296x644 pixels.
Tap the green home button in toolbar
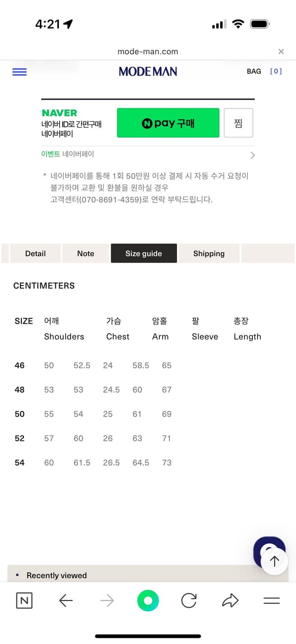click(x=148, y=601)
